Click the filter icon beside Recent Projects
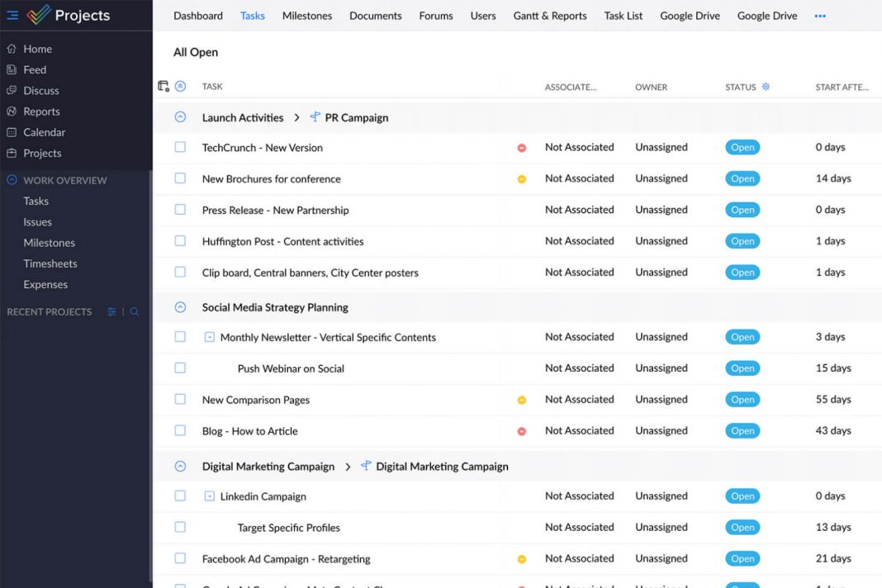The height and width of the screenshot is (588, 882). pyautogui.click(x=113, y=311)
